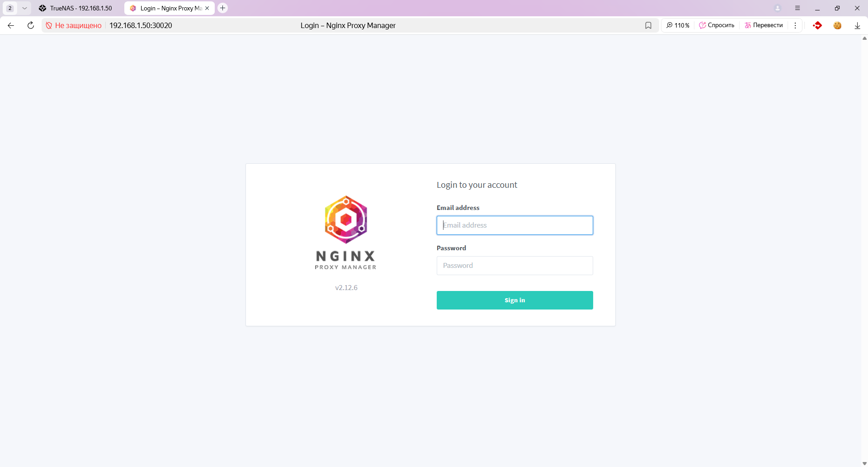Open the three-dot toolbar options menu
The width and height of the screenshot is (868, 467).
click(x=795, y=25)
